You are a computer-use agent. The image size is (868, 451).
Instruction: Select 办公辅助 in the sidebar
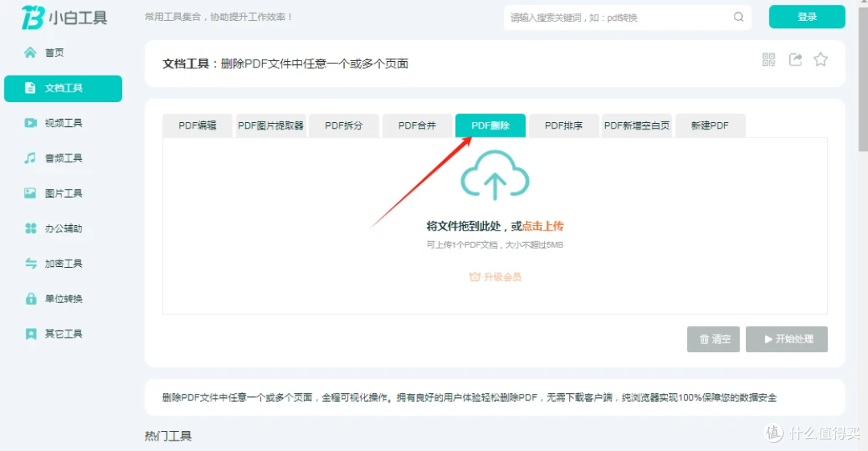coord(63,228)
